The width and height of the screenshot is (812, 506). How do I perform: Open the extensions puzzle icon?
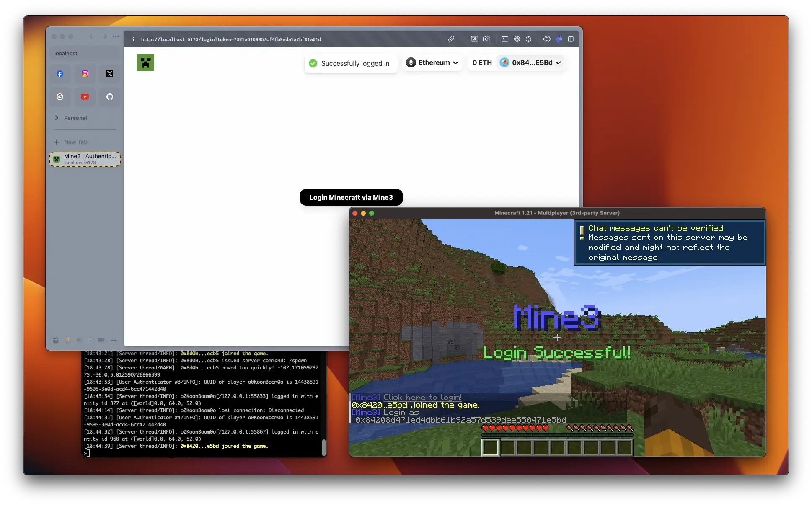click(547, 39)
